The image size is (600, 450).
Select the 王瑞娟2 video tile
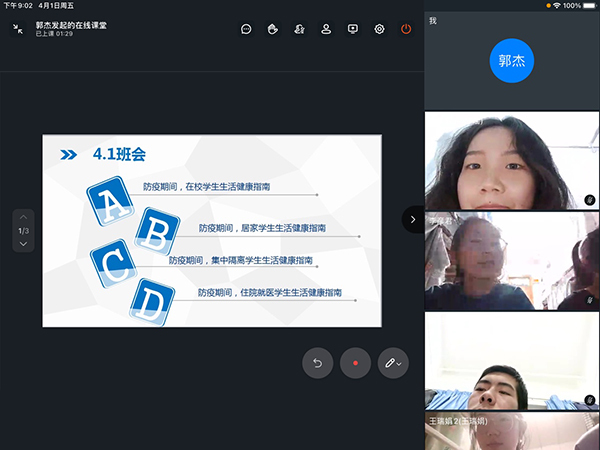point(512,431)
